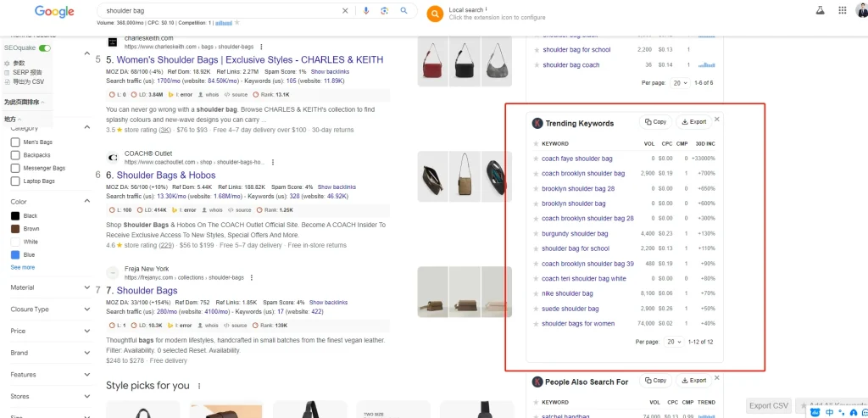This screenshot has height=418, width=868.
Task: Collapse the Color filter section
Action: point(87,201)
